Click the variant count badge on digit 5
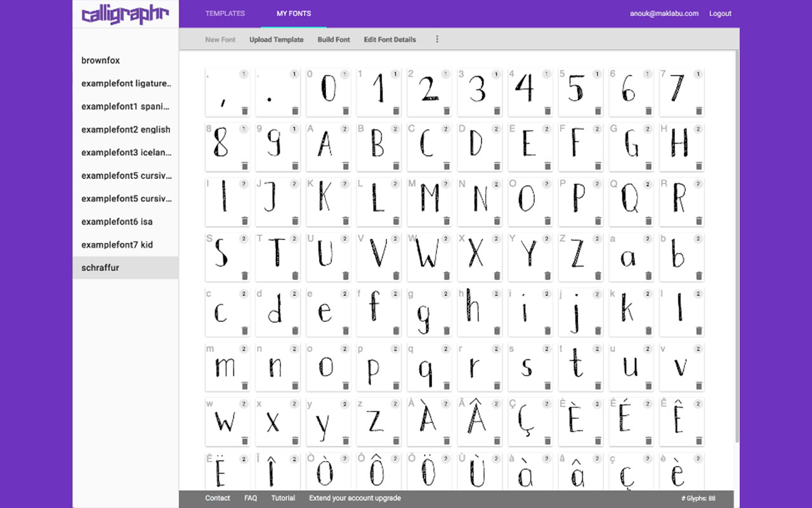This screenshot has width=812, height=508. [596, 74]
